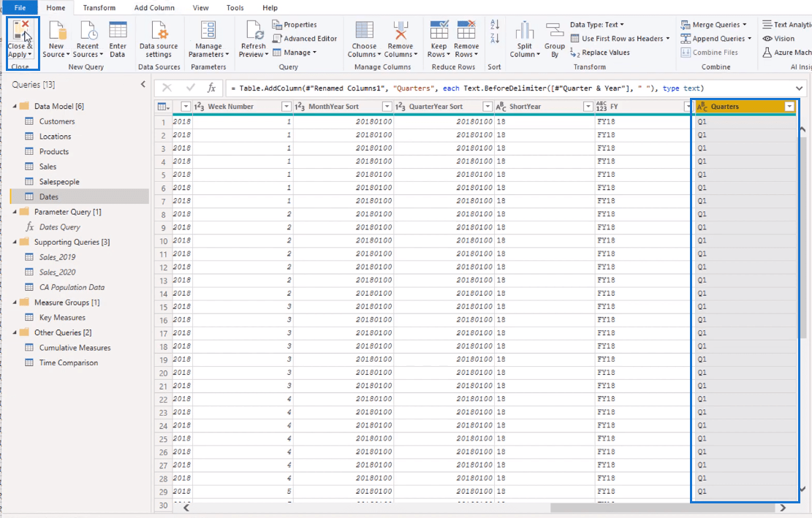
Task: Open the Help tab
Action: pos(270,8)
